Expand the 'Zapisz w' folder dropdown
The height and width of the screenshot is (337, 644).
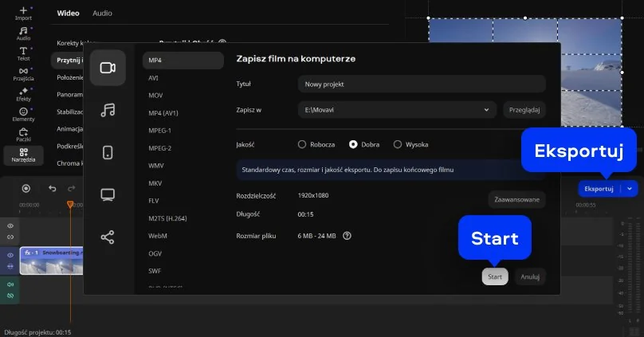pyautogui.click(x=486, y=110)
